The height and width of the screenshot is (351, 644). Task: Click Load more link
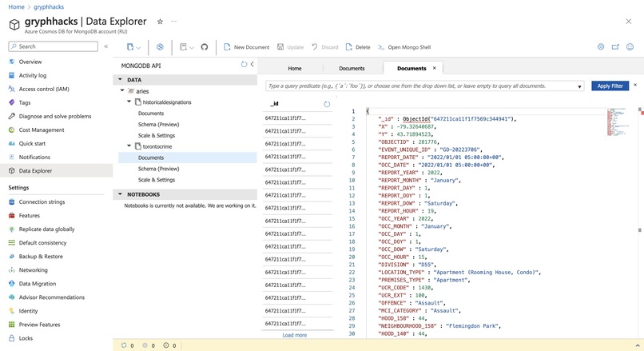295,335
